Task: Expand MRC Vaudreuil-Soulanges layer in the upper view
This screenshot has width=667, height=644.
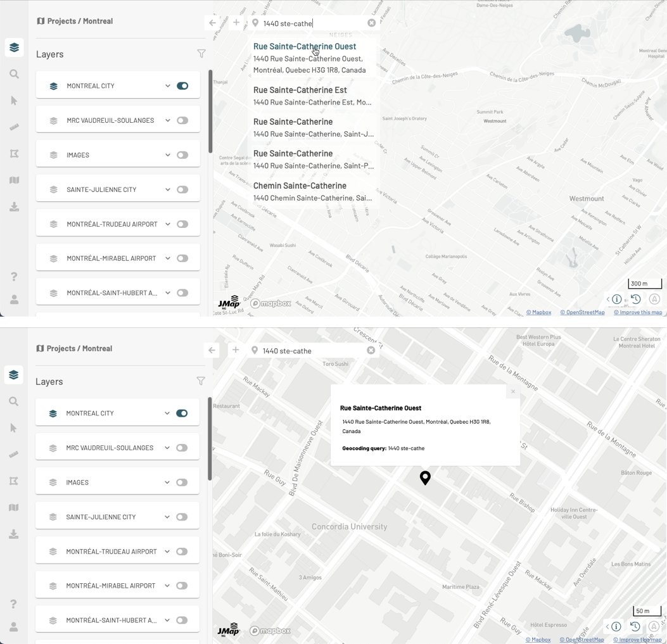Action: coord(168,120)
